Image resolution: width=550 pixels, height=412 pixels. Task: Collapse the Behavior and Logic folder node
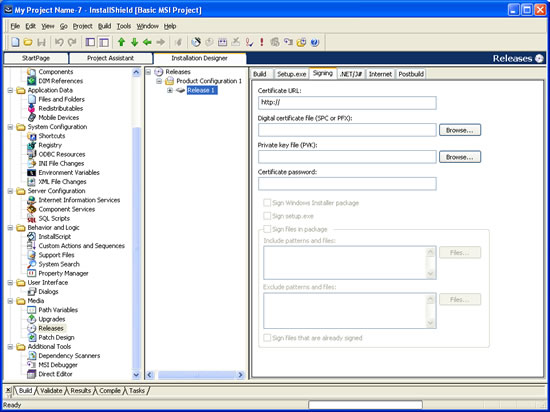10,228
